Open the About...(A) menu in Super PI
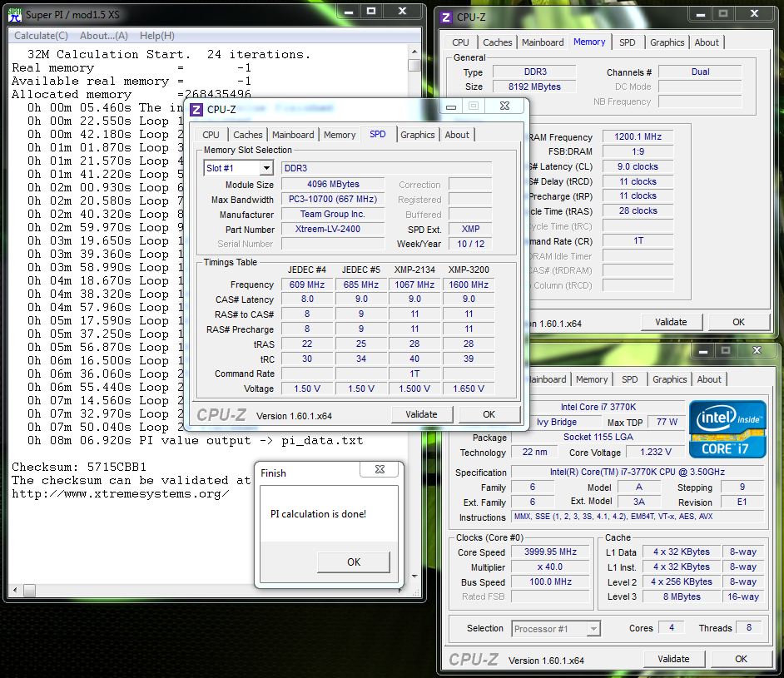The height and width of the screenshot is (678, 784). pyautogui.click(x=104, y=36)
